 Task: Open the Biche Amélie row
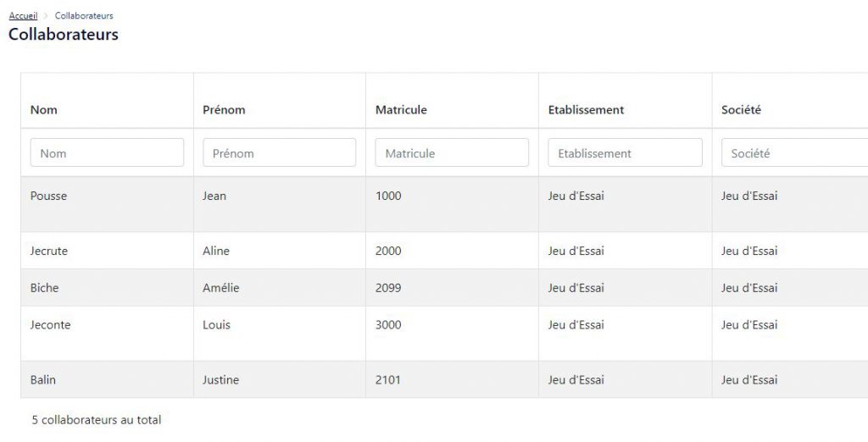coord(444,288)
